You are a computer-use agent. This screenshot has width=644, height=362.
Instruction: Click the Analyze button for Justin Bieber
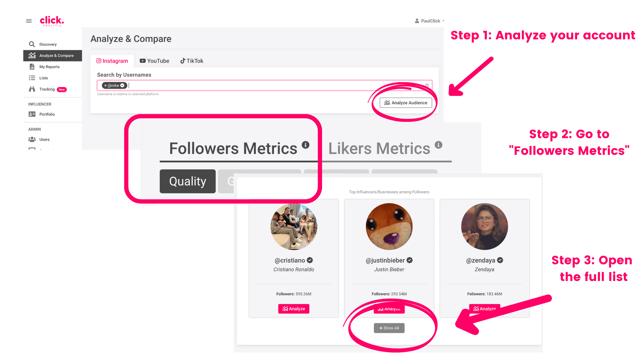389,309
